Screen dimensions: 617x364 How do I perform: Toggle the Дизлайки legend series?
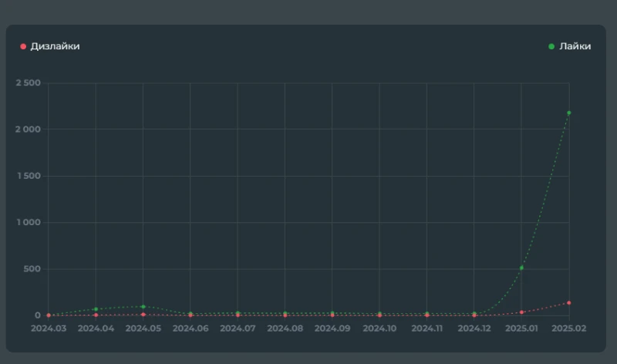point(50,46)
